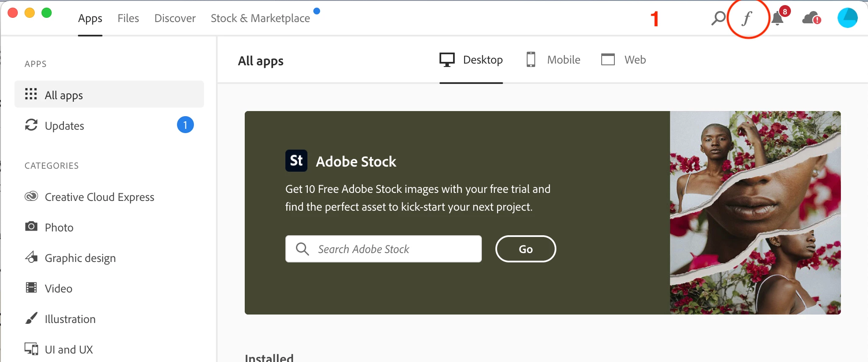Image resolution: width=868 pixels, height=362 pixels.
Task: Switch to the Files tab
Action: click(x=128, y=18)
